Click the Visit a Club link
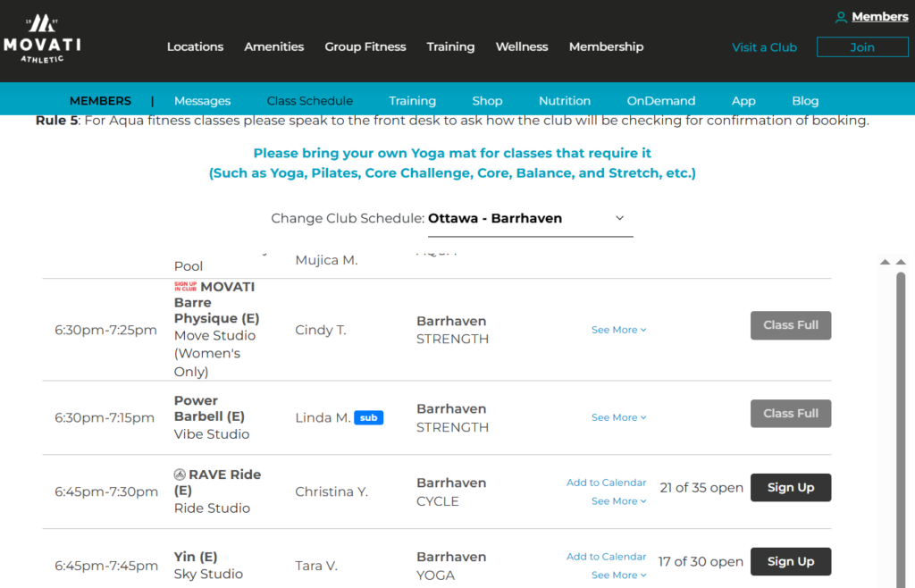Viewport: 915px width, 588px height. pyautogui.click(x=765, y=47)
